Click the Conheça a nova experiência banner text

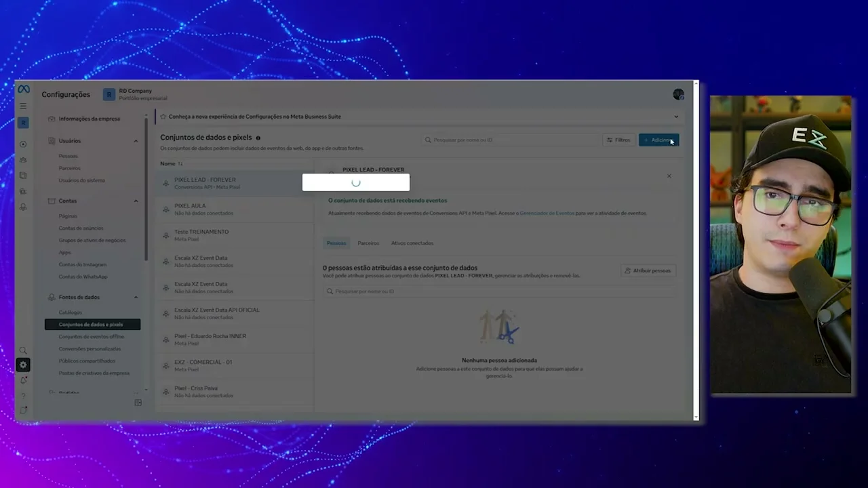tap(255, 117)
